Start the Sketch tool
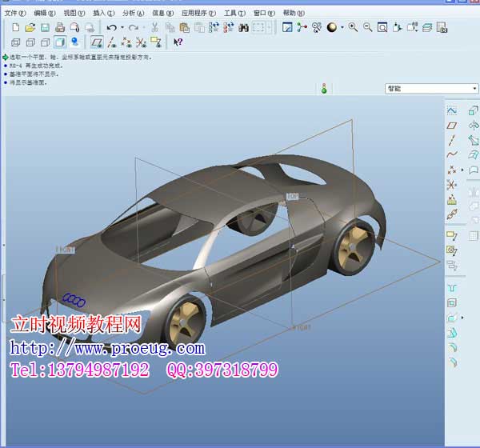Screen dimensions: 480x448 (452, 111)
